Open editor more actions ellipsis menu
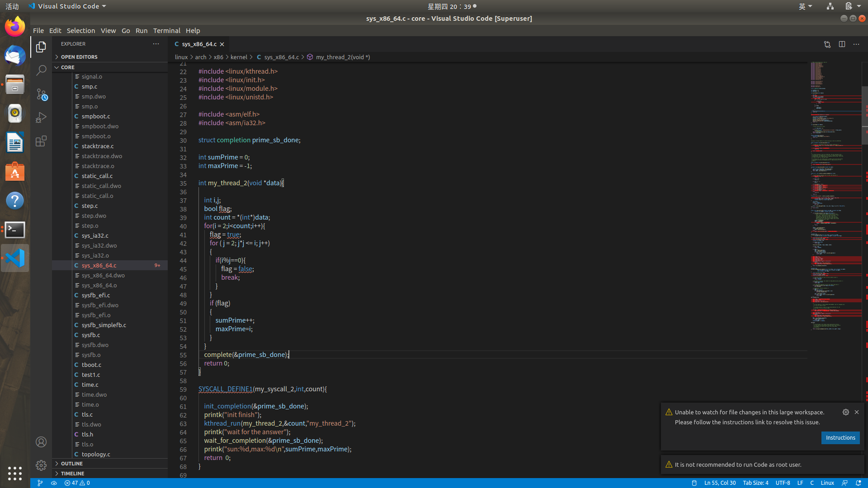Screen dimensions: 868x488 point(856,44)
